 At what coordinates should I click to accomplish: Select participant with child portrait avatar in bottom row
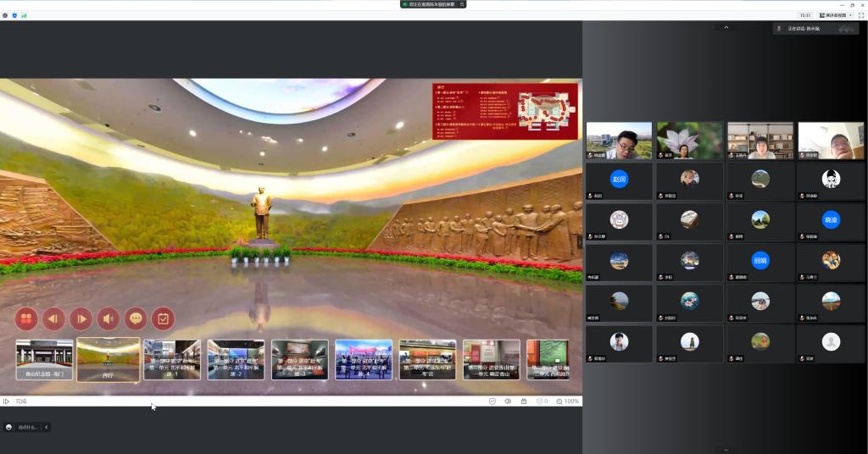(x=619, y=344)
